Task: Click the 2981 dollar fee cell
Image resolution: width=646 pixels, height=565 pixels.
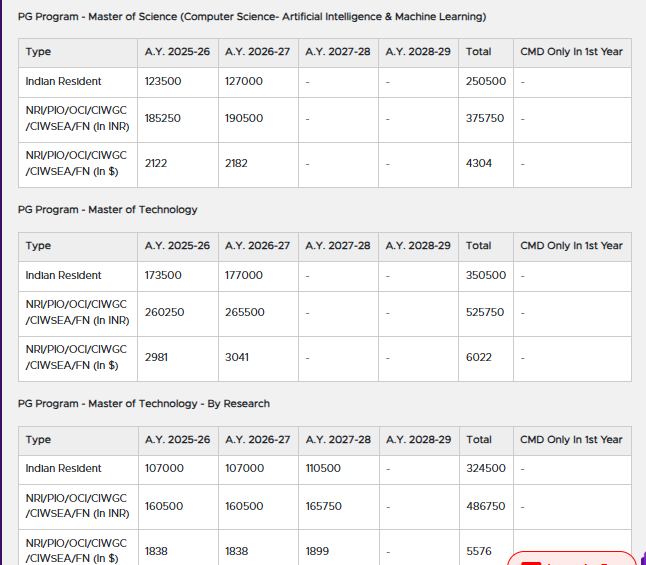Action: (156, 357)
